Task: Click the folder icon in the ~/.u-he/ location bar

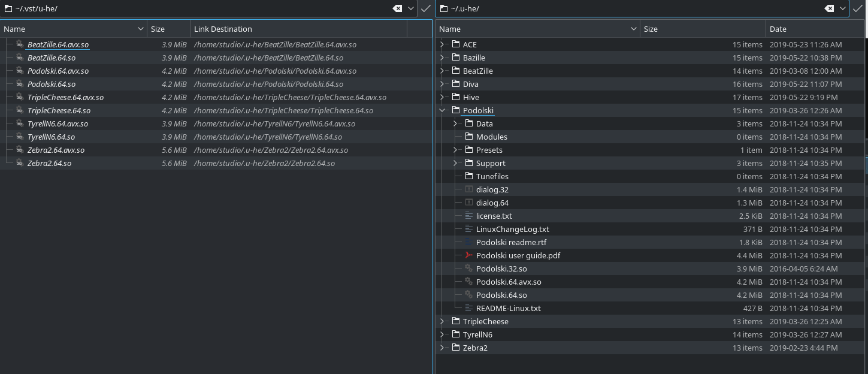Action: [x=443, y=8]
